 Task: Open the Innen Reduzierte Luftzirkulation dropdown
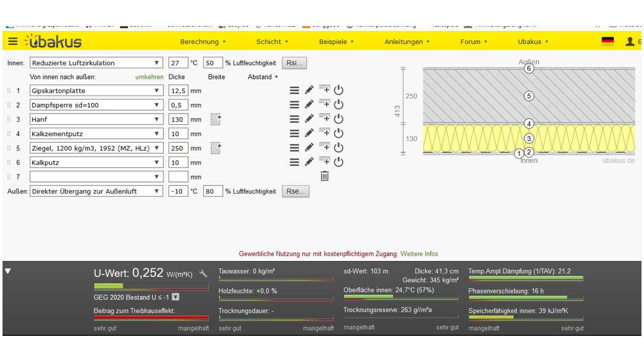point(96,63)
